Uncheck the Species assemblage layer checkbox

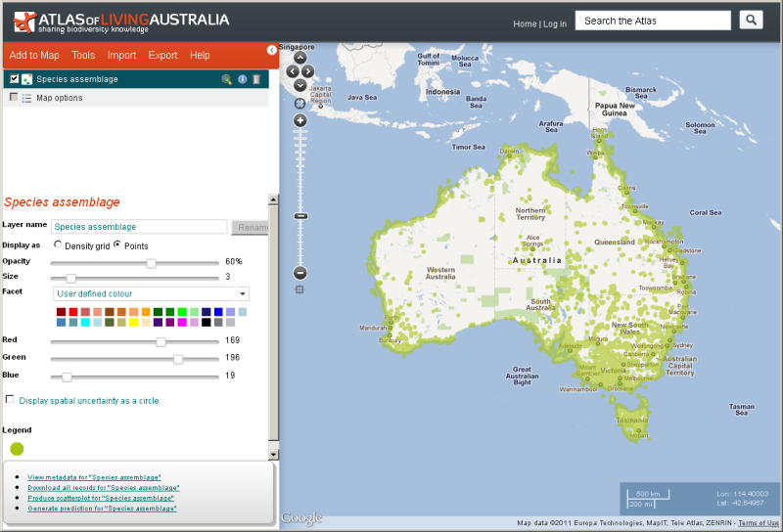pos(14,78)
